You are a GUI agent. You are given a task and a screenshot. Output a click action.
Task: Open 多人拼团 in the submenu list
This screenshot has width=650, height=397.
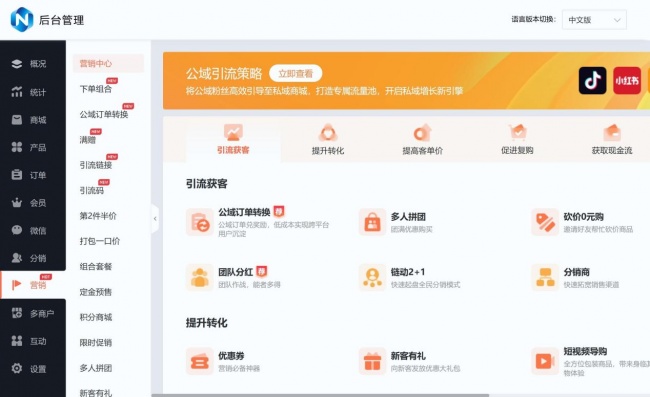click(x=96, y=368)
